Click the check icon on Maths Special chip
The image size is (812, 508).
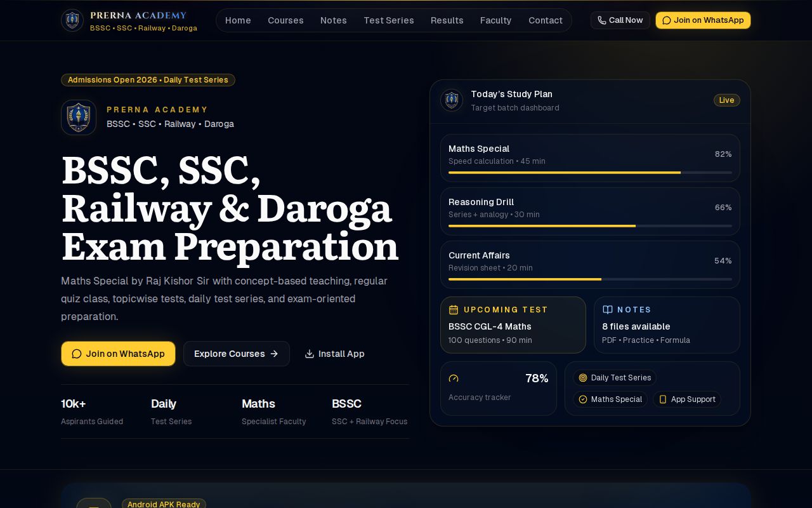pyautogui.click(x=583, y=399)
